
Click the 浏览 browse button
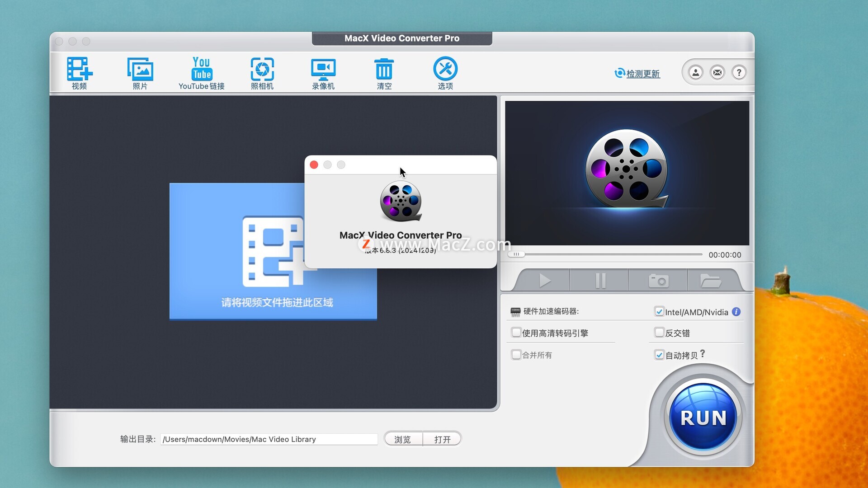(x=403, y=439)
